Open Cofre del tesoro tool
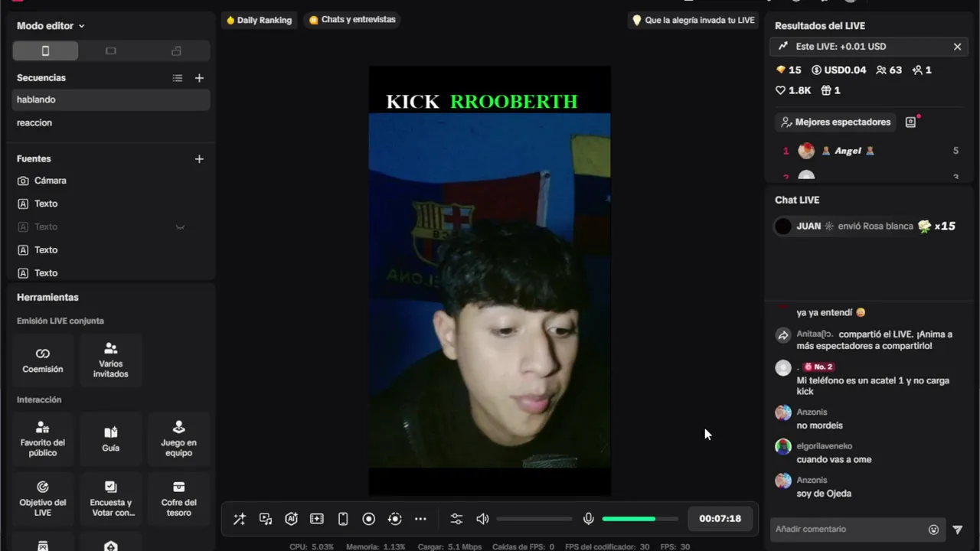This screenshot has height=551, width=980. coord(179,498)
